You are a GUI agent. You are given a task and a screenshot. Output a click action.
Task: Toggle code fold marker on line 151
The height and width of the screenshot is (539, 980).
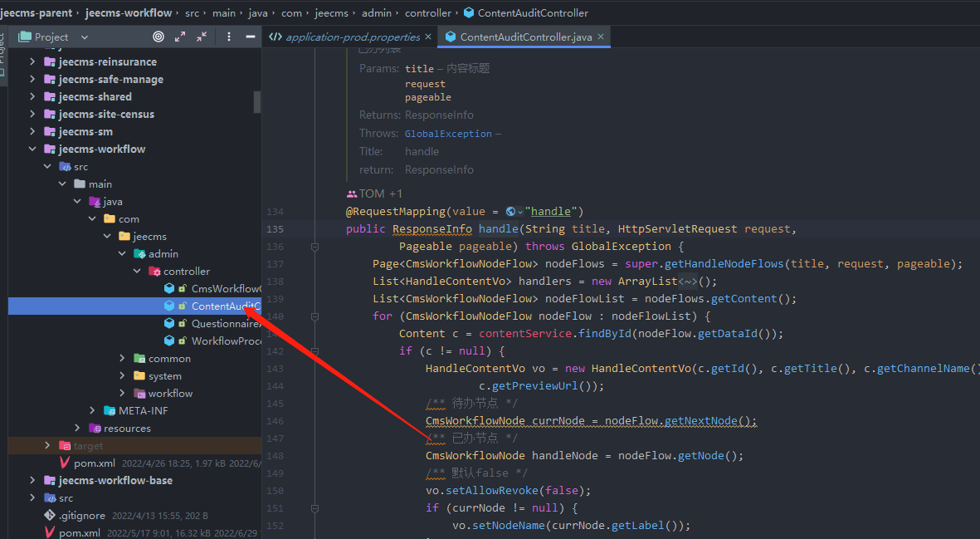point(314,508)
